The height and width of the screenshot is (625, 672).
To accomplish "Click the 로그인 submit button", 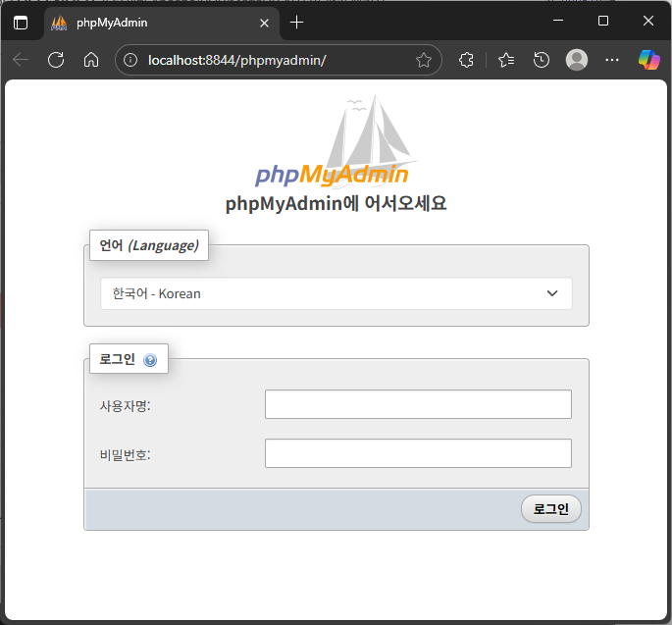I will 550,509.
